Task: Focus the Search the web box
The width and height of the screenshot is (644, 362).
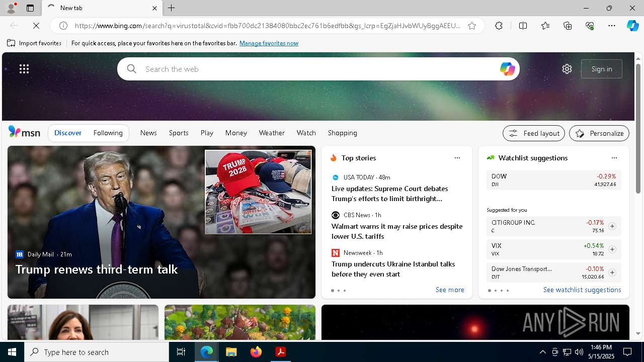Action: tap(318, 69)
